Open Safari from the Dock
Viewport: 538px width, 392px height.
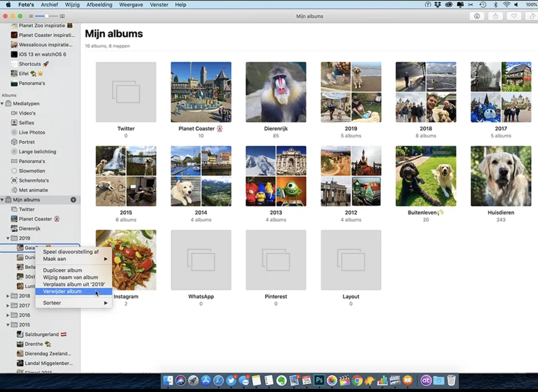point(218,381)
